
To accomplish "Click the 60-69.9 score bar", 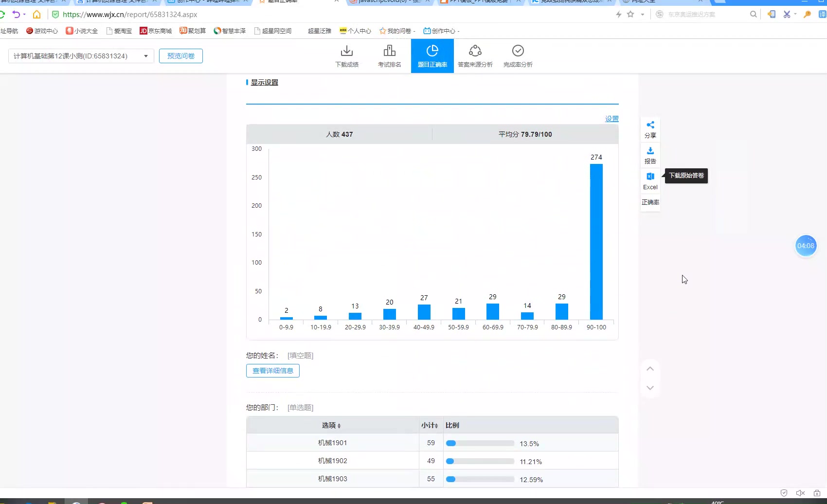I will 492,311.
